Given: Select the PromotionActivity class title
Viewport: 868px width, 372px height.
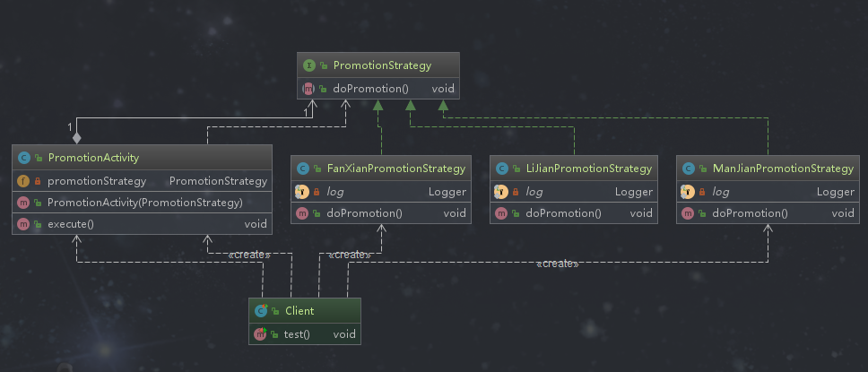Looking at the screenshot, I should point(93,158).
